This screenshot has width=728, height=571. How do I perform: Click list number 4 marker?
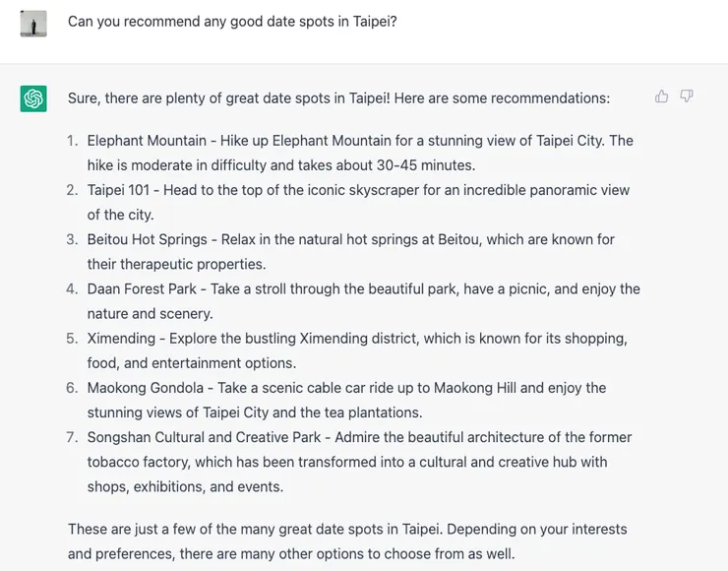click(x=73, y=289)
